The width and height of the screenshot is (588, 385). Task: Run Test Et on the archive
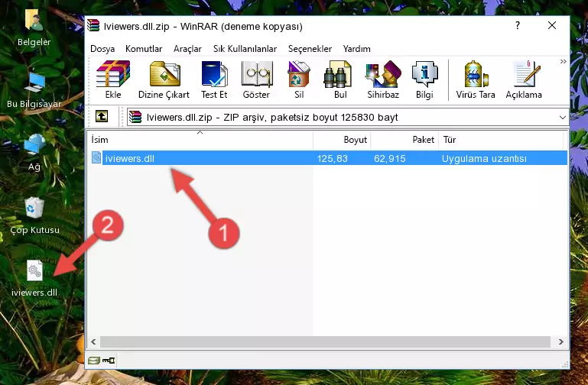click(214, 79)
